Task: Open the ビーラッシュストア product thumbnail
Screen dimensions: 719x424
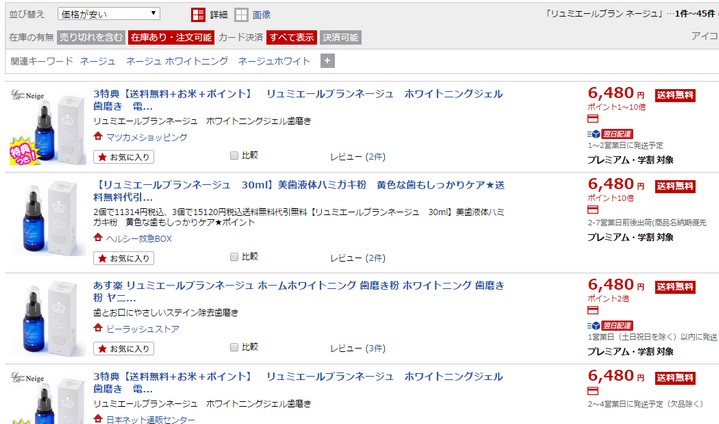Action: pos(48,318)
